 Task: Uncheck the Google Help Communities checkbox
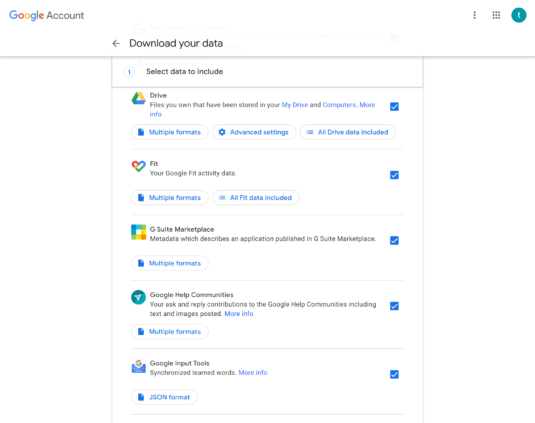point(394,306)
